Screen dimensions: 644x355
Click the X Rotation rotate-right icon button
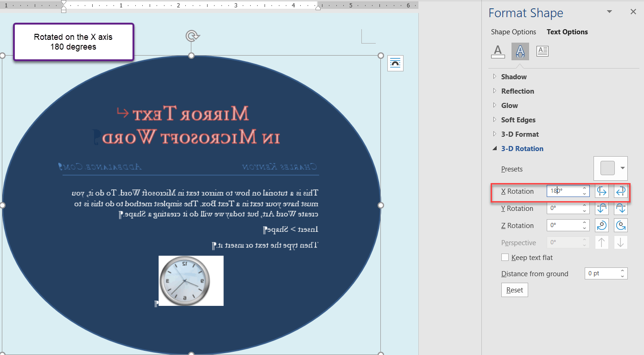point(620,191)
